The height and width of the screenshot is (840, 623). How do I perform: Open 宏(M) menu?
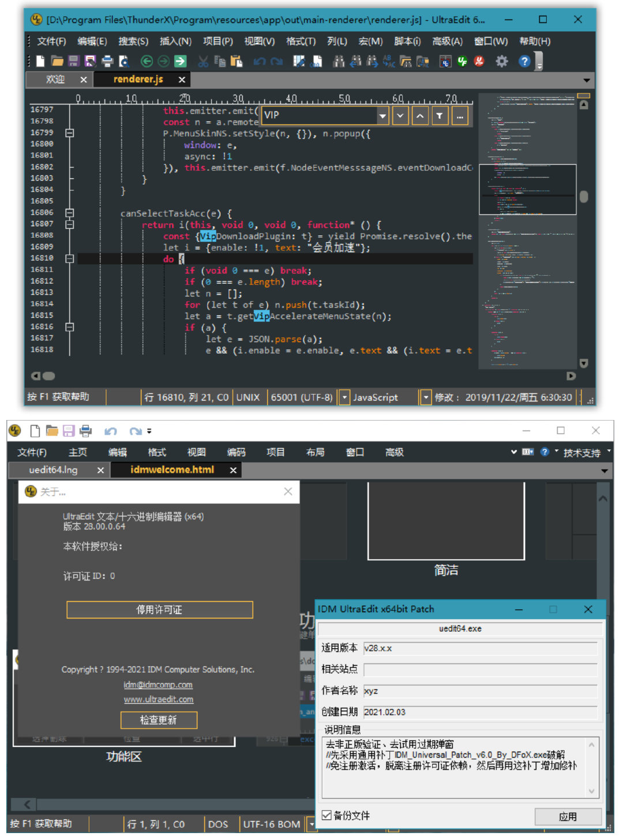(370, 41)
